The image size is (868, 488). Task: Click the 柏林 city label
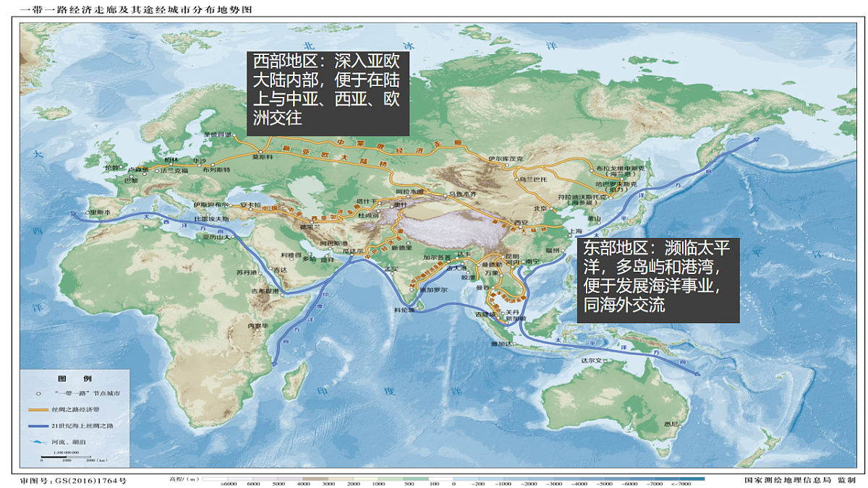[x=171, y=159]
